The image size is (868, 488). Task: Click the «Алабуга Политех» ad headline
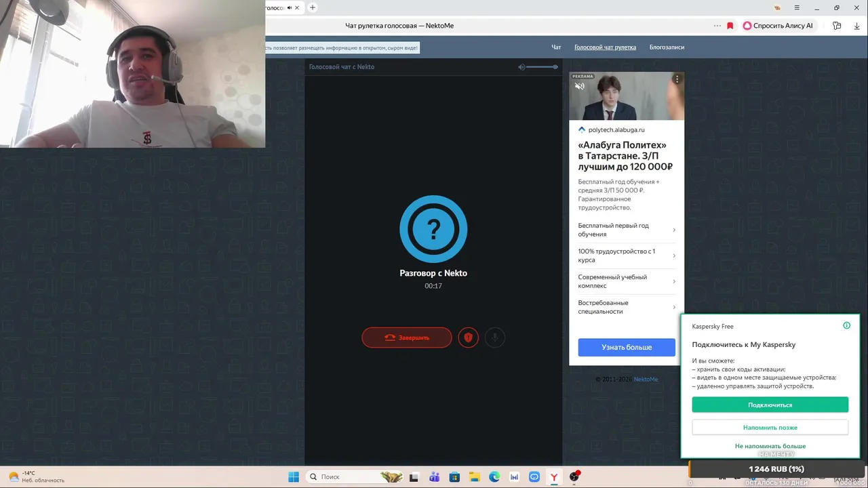pos(625,156)
